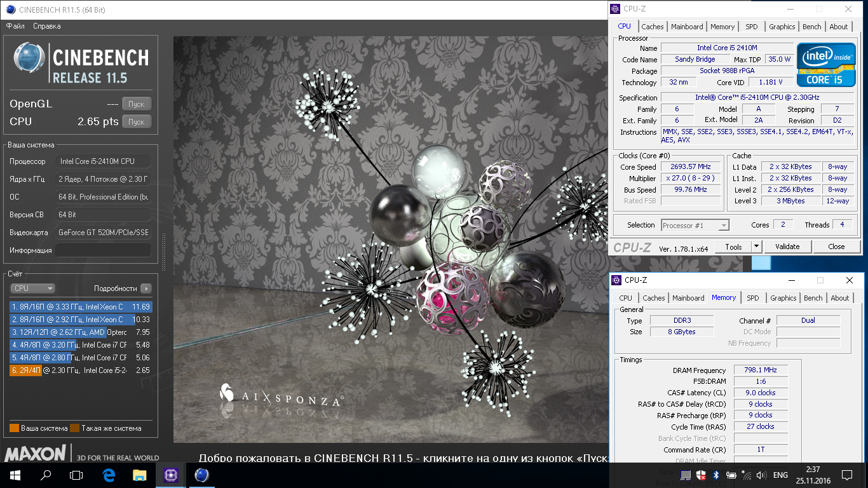The width and height of the screenshot is (868, 488).
Task: Select ranking row 2 Intel Xeon 10.33
Action: [x=81, y=320]
